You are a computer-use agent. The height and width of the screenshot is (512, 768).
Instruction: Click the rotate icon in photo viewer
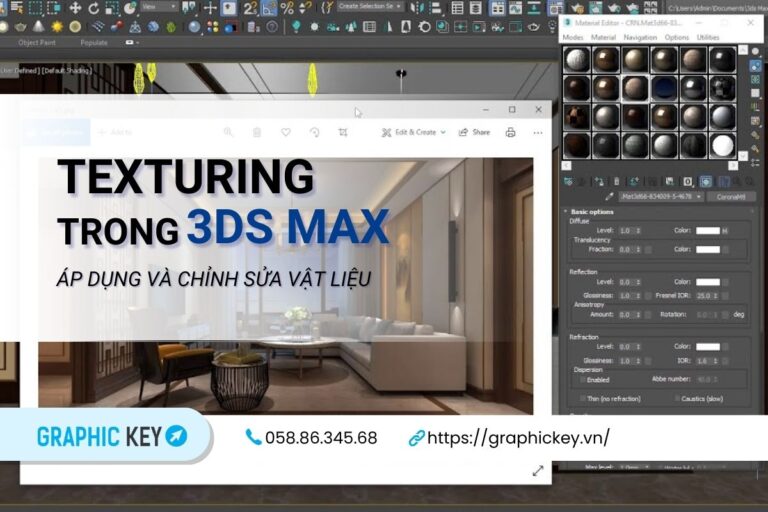tap(314, 132)
